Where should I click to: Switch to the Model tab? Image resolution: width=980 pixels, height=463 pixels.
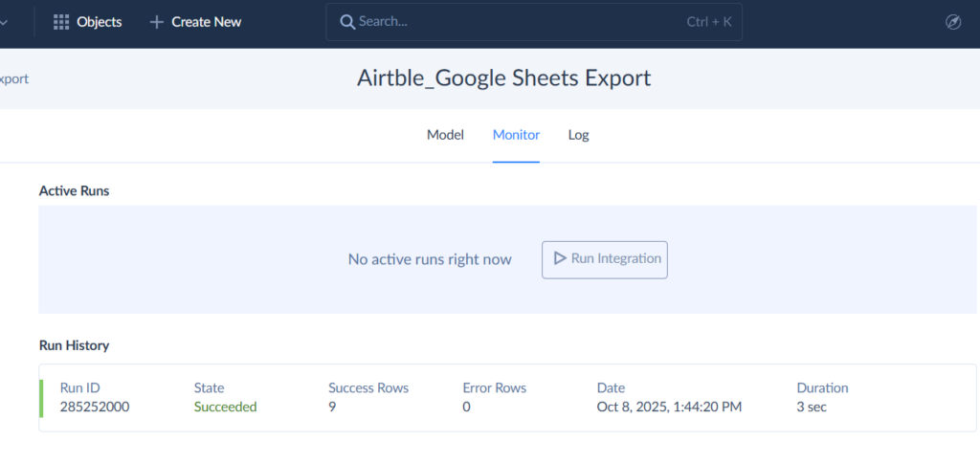[x=445, y=135]
